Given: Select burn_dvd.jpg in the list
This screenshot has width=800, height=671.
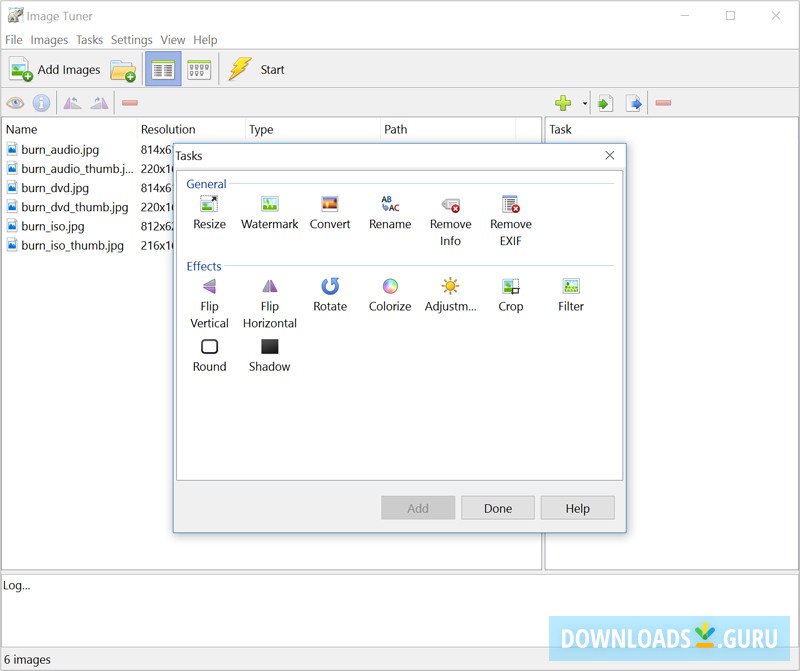Looking at the screenshot, I should coord(55,188).
